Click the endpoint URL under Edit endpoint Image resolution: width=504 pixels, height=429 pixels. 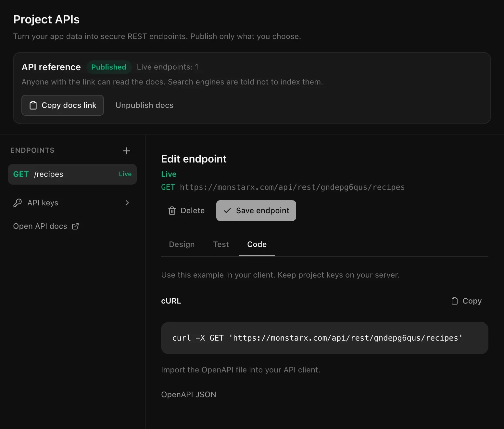click(292, 187)
